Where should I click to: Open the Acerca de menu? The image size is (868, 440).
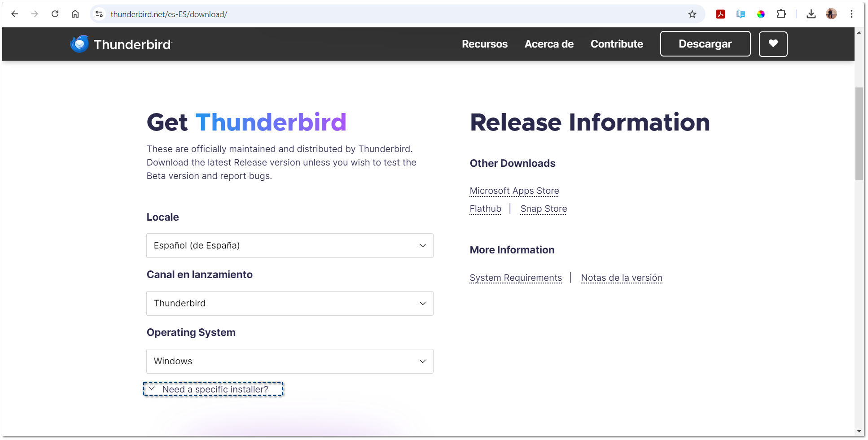coord(549,44)
